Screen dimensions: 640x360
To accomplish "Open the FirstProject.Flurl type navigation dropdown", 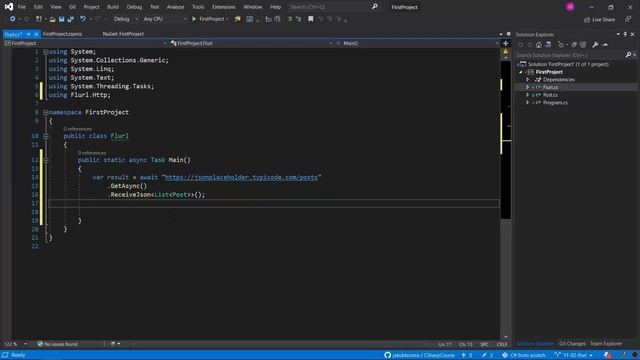I will tap(251, 43).
